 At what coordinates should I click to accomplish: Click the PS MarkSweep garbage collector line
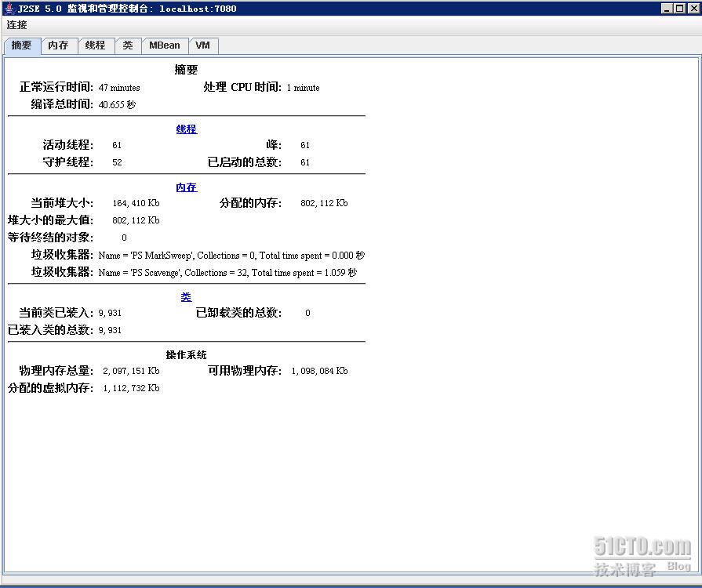point(231,256)
